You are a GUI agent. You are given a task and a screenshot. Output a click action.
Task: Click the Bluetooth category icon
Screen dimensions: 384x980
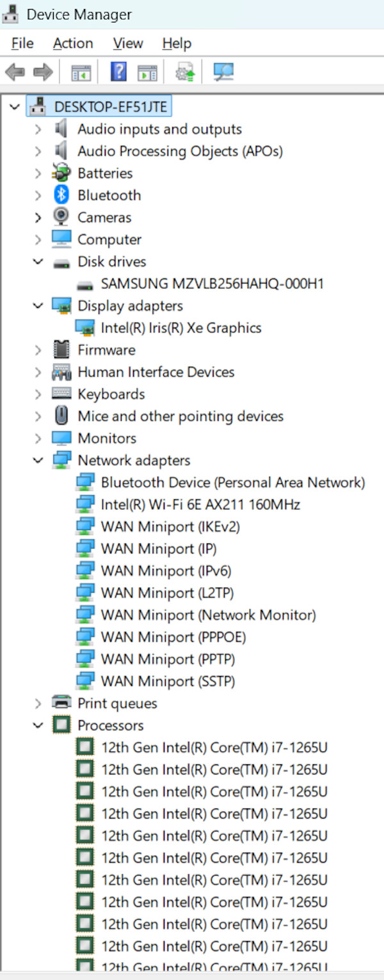tap(61, 195)
